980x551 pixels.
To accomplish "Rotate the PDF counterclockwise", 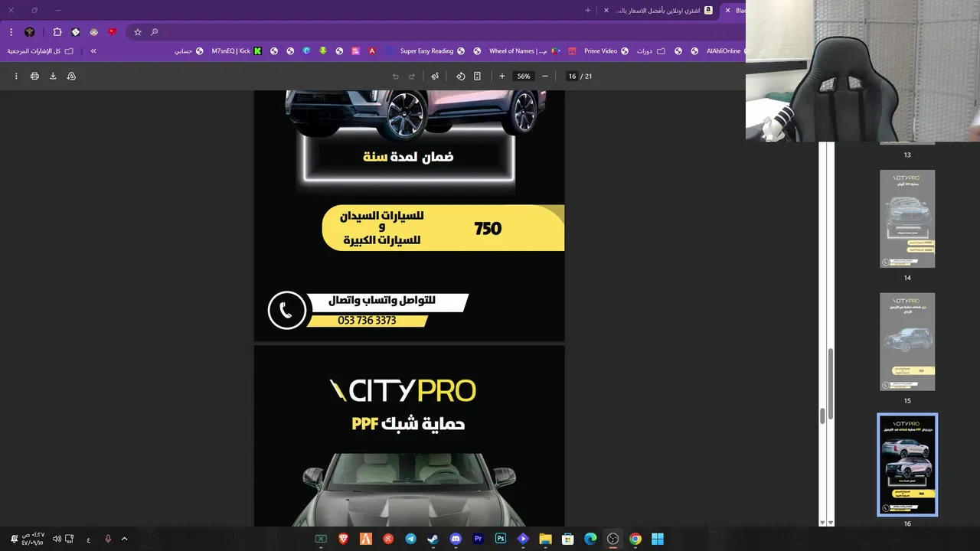I will point(460,76).
